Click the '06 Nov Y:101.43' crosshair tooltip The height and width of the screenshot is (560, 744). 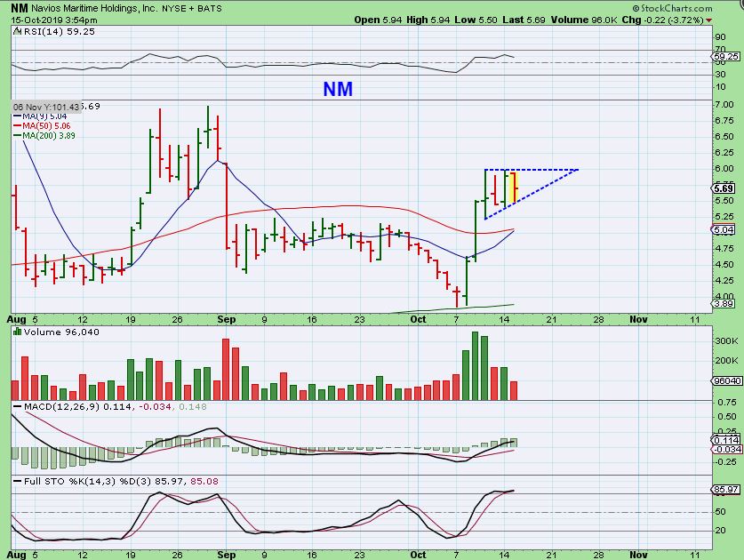pos(46,107)
